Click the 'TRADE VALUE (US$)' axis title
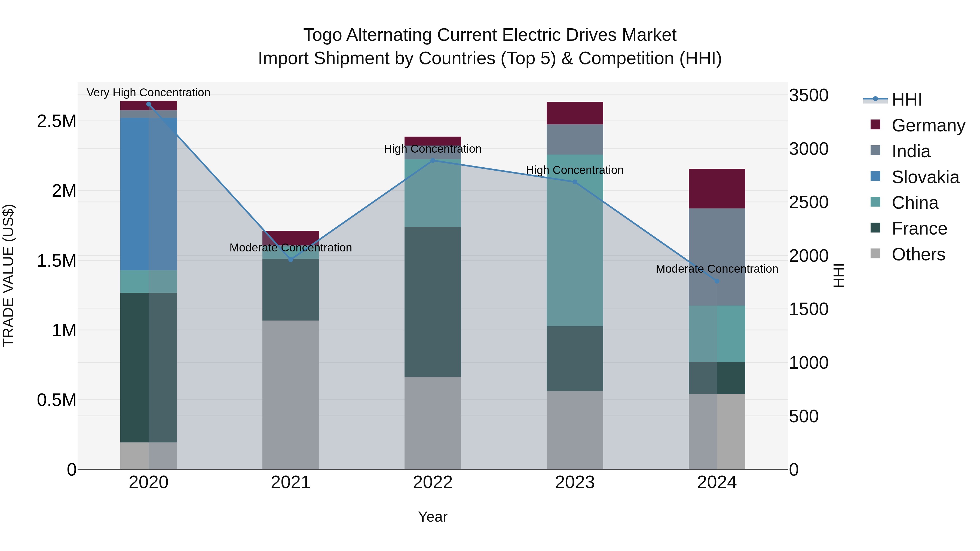The image size is (980, 551). 8,275
